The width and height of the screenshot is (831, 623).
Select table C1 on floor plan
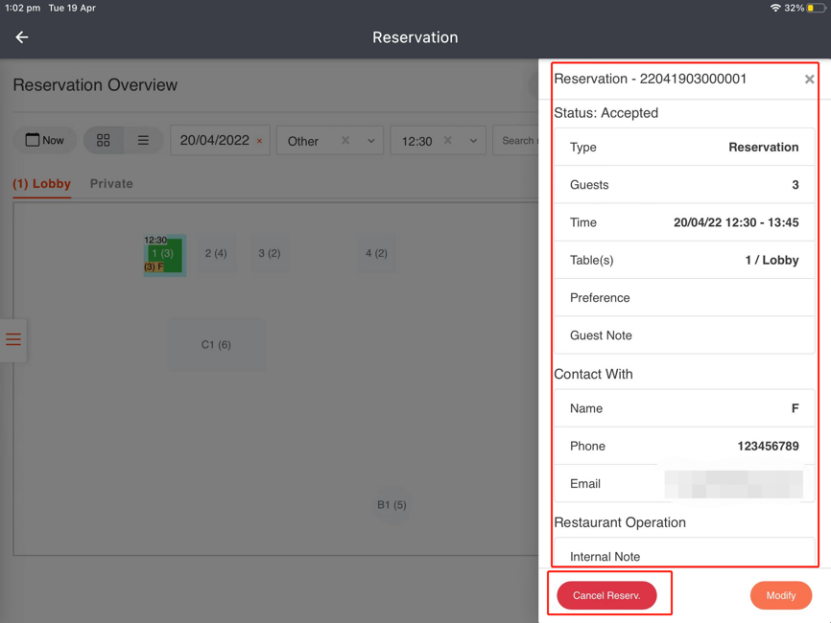click(x=216, y=345)
